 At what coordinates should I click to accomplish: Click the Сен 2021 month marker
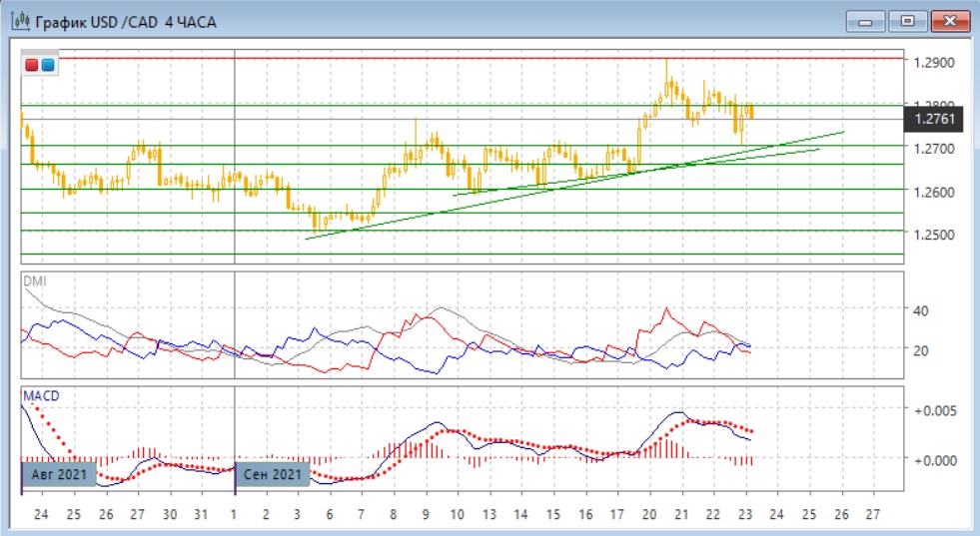tap(273, 475)
